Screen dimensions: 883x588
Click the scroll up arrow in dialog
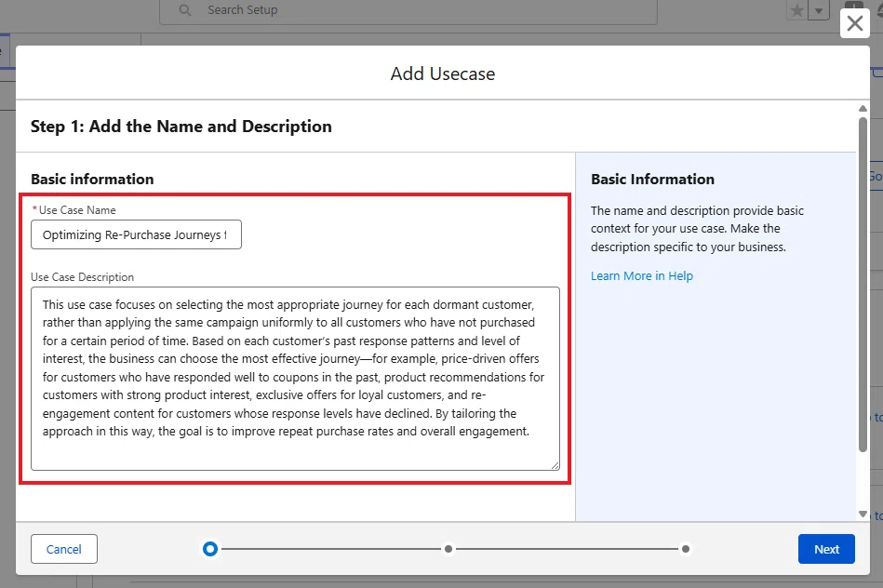[x=863, y=108]
